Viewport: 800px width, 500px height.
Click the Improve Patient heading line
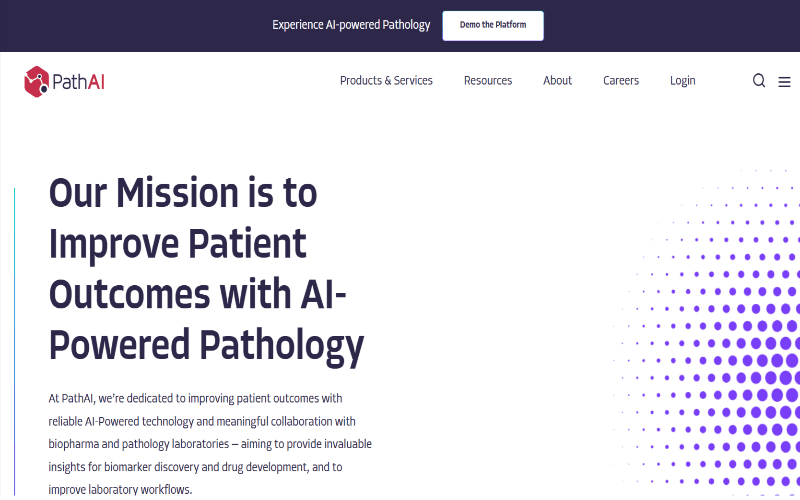coord(178,243)
